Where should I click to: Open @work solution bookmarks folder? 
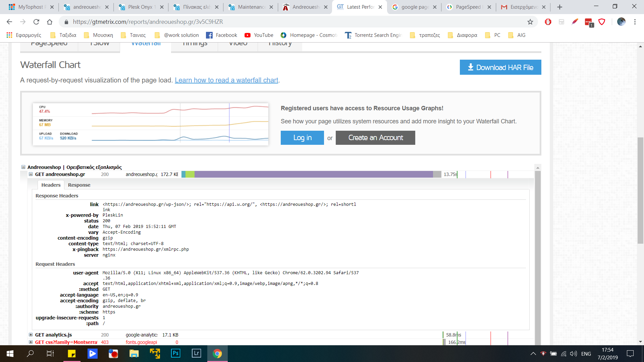click(177, 35)
